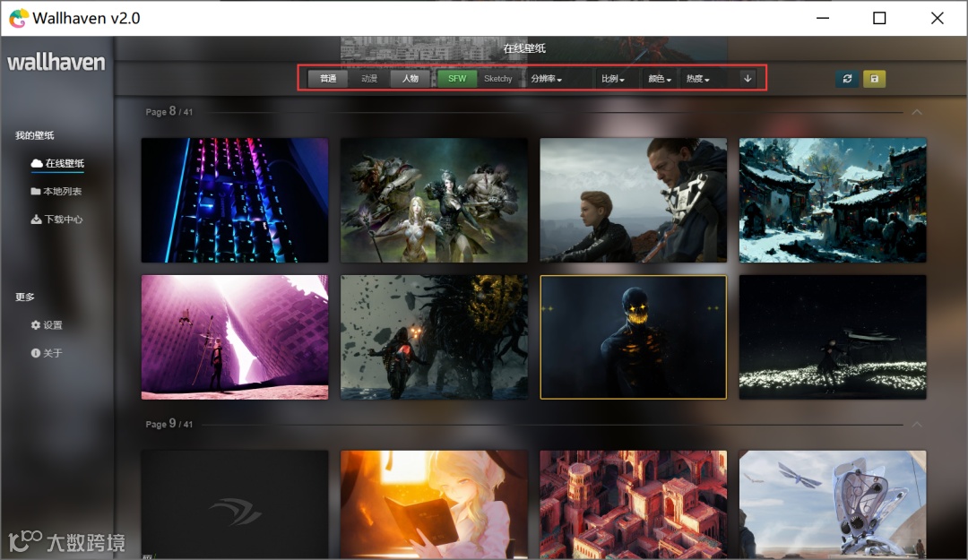Image resolution: width=968 pixels, height=560 pixels.
Task: Click the yellow save icon button
Action: (x=874, y=79)
